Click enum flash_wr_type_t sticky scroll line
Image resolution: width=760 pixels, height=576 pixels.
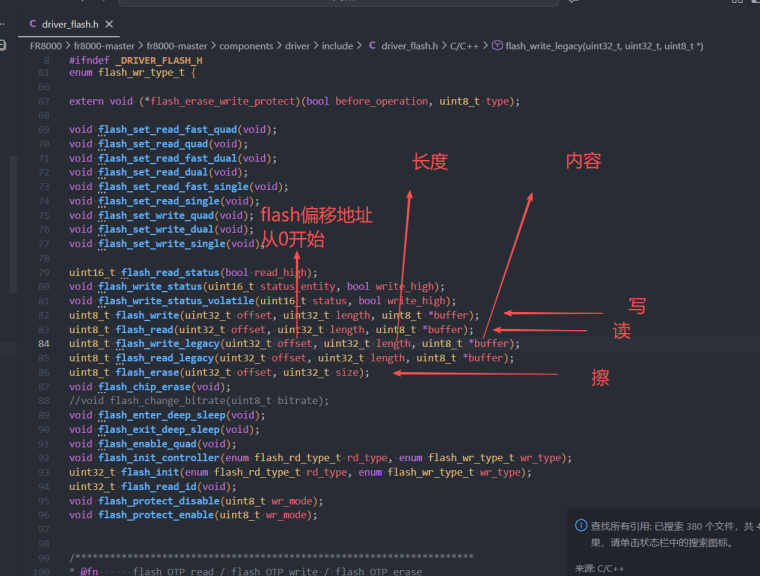(x=132, y=73)
